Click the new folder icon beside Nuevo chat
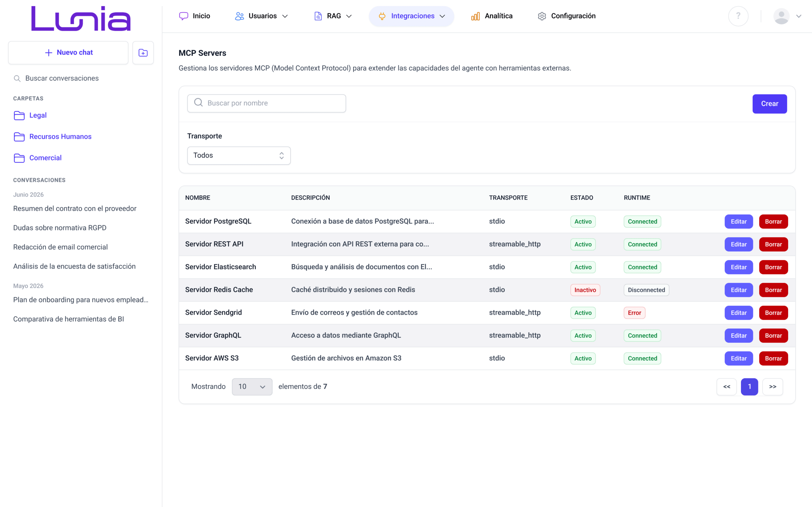The image size is (812, 507). (x=143, y=53)
